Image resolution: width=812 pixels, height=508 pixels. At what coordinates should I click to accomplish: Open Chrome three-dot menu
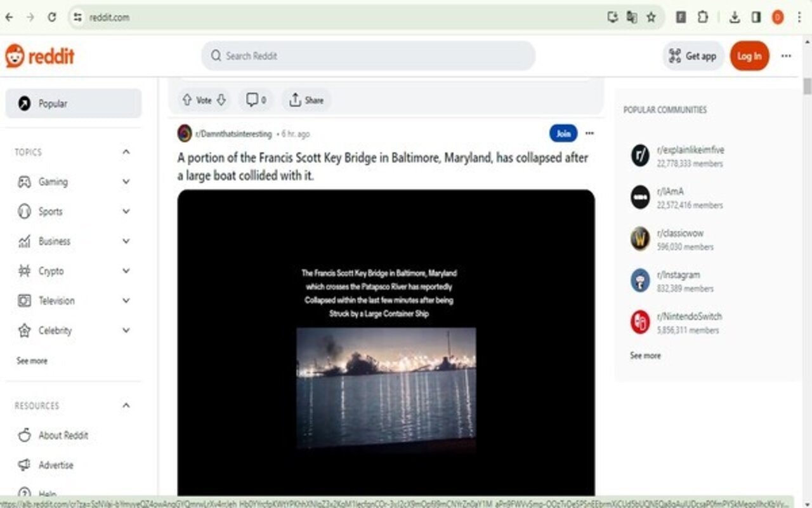pos(799,18)
